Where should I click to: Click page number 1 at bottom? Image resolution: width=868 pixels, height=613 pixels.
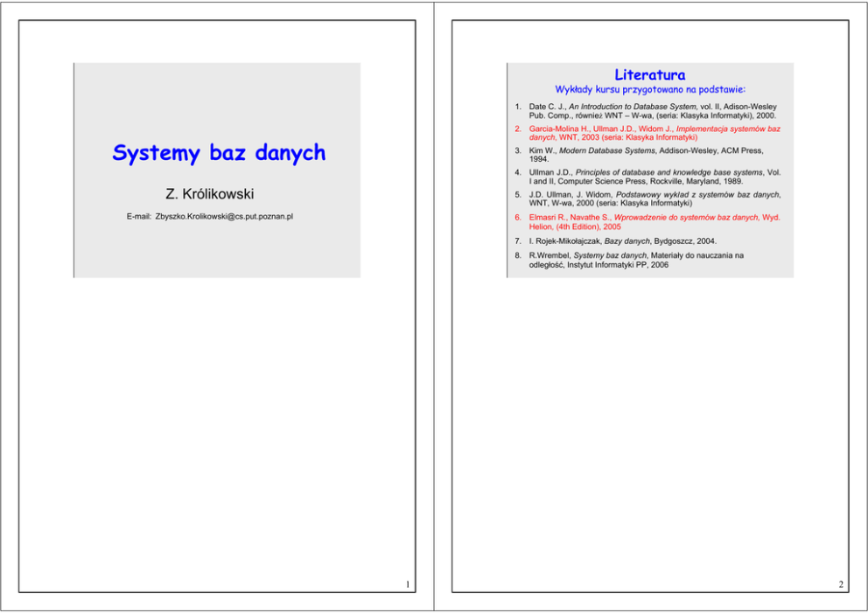[x=407, y=584]
